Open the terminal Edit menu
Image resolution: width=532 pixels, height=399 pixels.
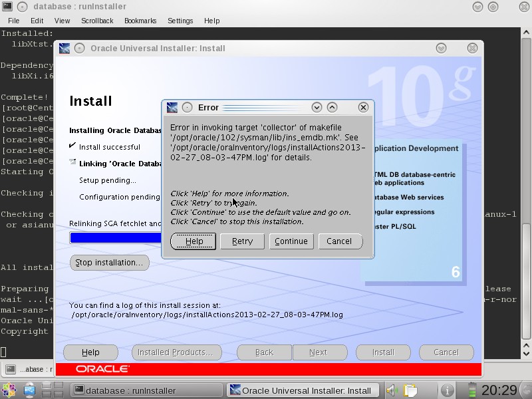[37, 21]
